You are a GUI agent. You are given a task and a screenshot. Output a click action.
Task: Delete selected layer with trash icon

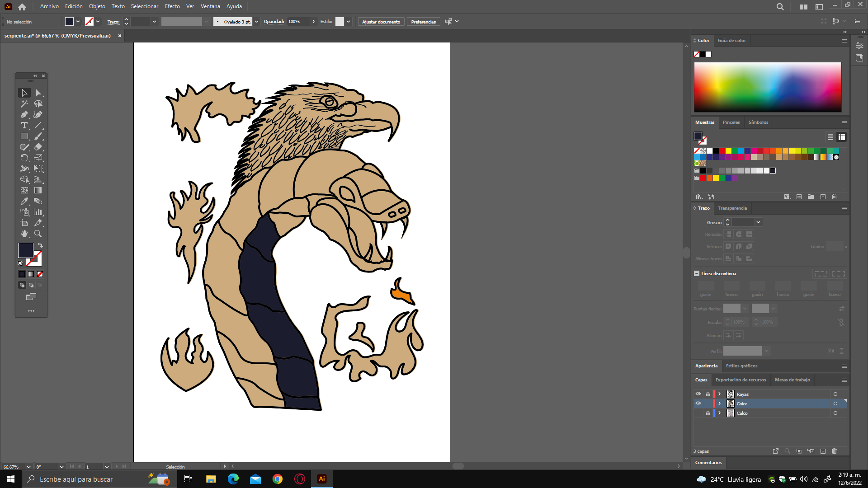(x=835, y=451)
